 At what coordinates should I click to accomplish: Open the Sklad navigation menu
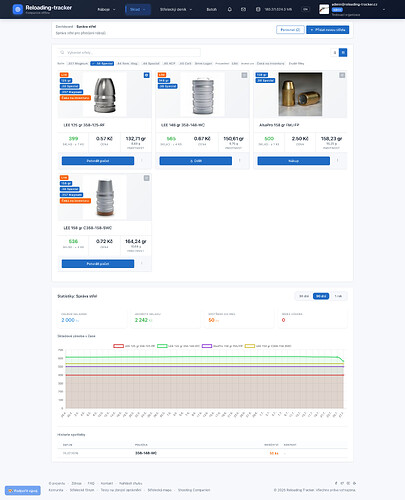point(138,9)
